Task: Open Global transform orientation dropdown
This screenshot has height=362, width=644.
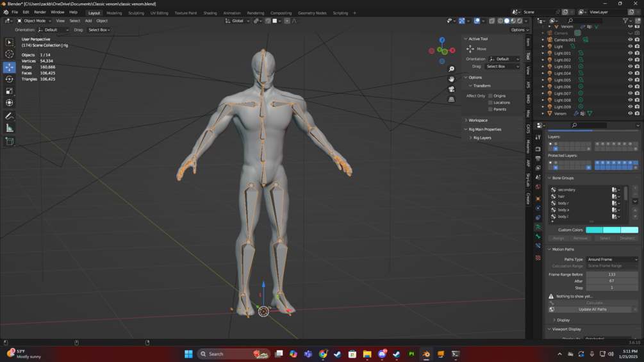Action: coord(237,21)
